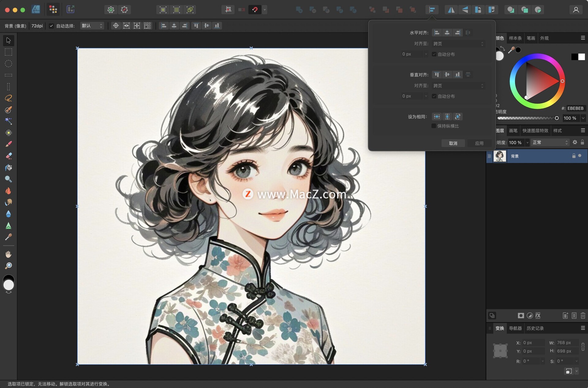
Task: Select the Elliptical Marquee tool
Action: point(8,64)
